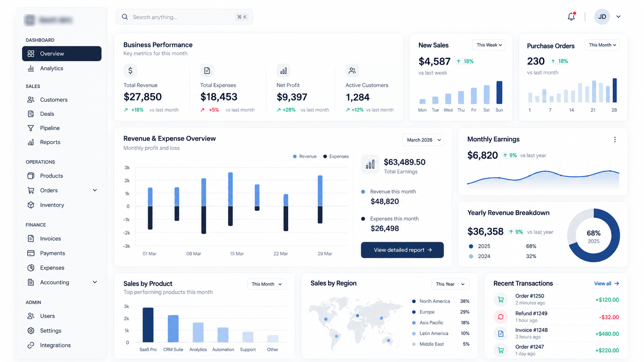Click the notification bell icon
Image resolution: width=644 pixels, height=362 pixels.
(571, 17)
